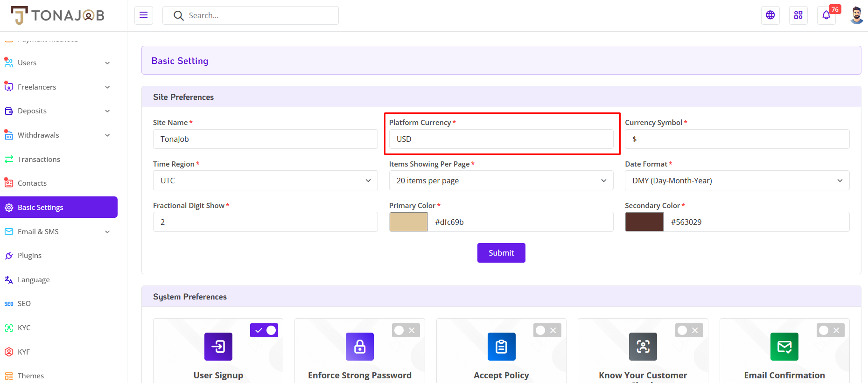Open the user avatar profile
The image size is (868, 383).
pyautogui.click(x=856, y=15)
